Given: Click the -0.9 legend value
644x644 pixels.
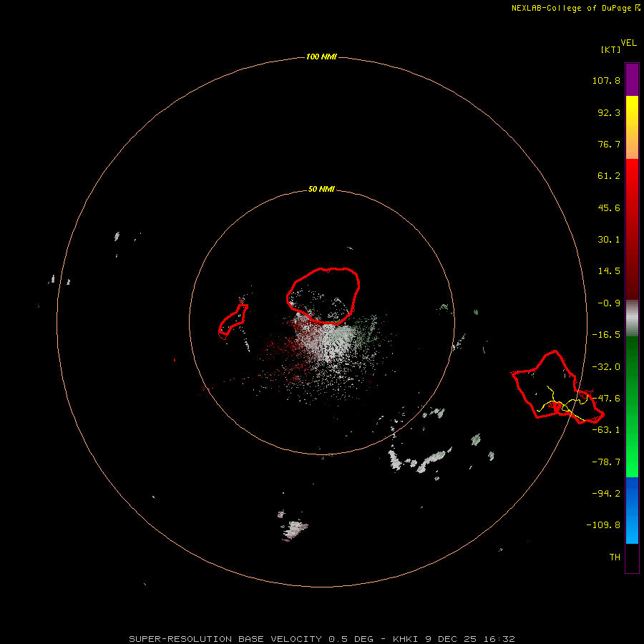Looking at the screenshot, I should (609, 303).
